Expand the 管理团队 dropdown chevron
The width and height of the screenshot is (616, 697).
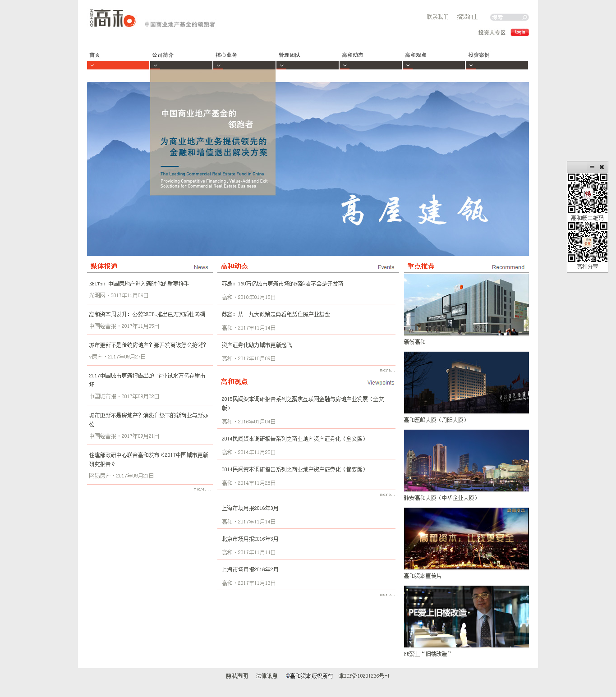point(281,65)
